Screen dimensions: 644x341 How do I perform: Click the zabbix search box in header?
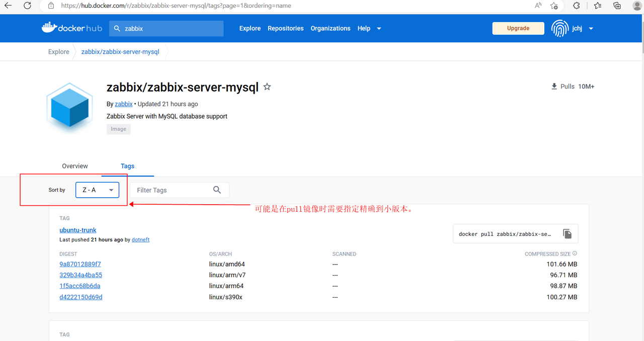click(166, 29)
